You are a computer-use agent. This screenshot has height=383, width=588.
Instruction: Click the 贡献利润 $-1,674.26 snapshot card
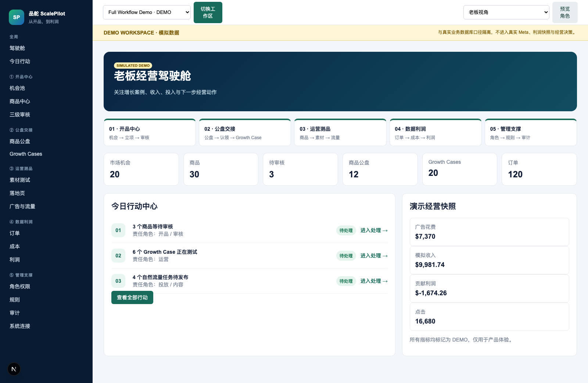click(x=490, y=288)
